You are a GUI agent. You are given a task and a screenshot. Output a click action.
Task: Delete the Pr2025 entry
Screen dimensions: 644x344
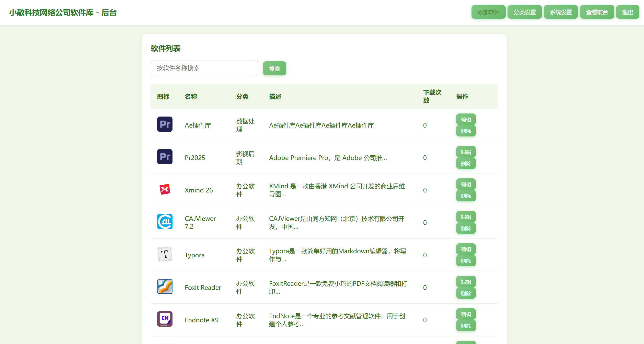click(x=466, y=164)
